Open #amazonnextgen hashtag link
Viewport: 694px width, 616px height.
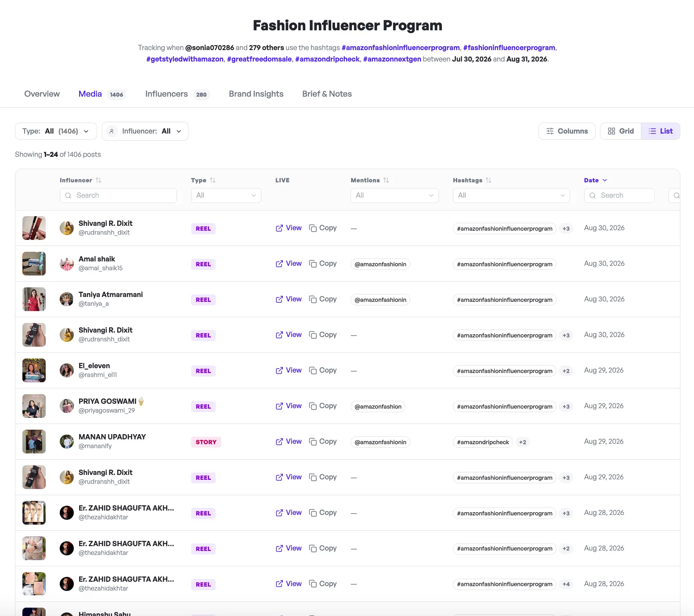coord(392,59)
